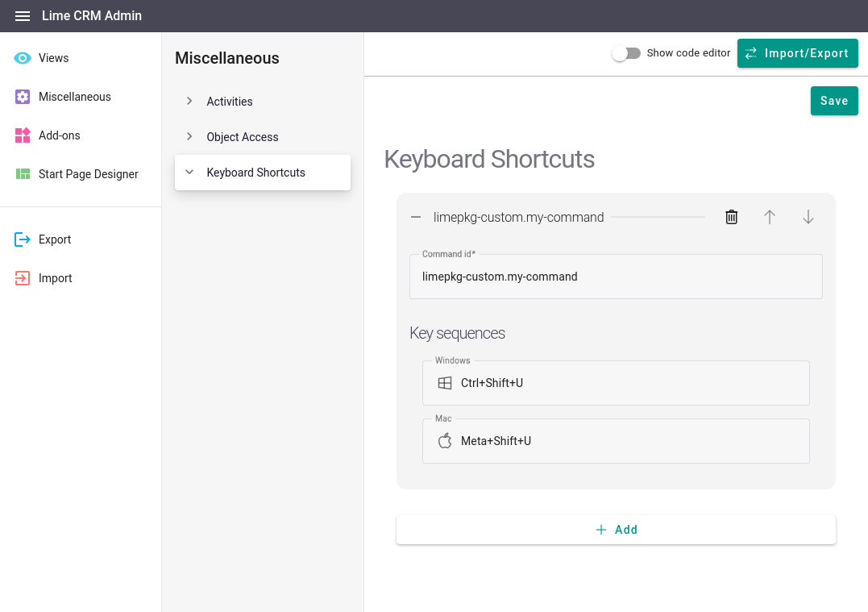Click the Export arrow icon in the sidebar

(21, 239)
